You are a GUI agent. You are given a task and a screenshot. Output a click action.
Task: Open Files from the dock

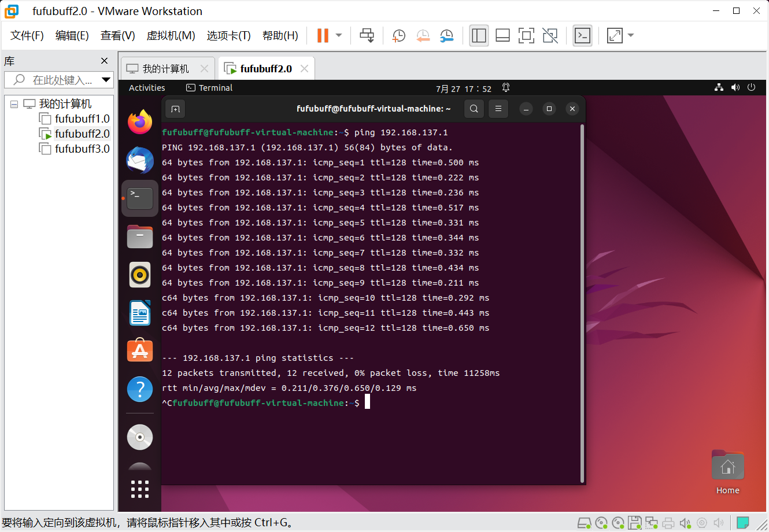[140, 237]
